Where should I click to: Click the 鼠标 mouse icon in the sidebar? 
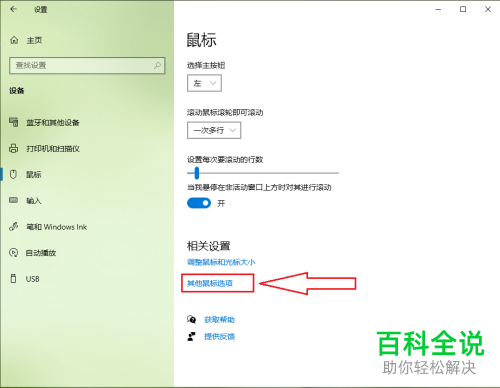coord(13,174)
